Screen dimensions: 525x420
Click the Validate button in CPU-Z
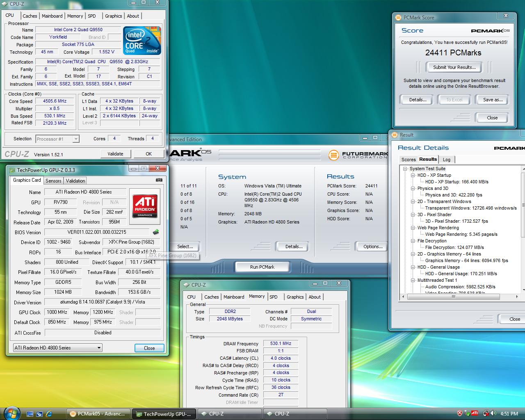(x=115, y=154)
